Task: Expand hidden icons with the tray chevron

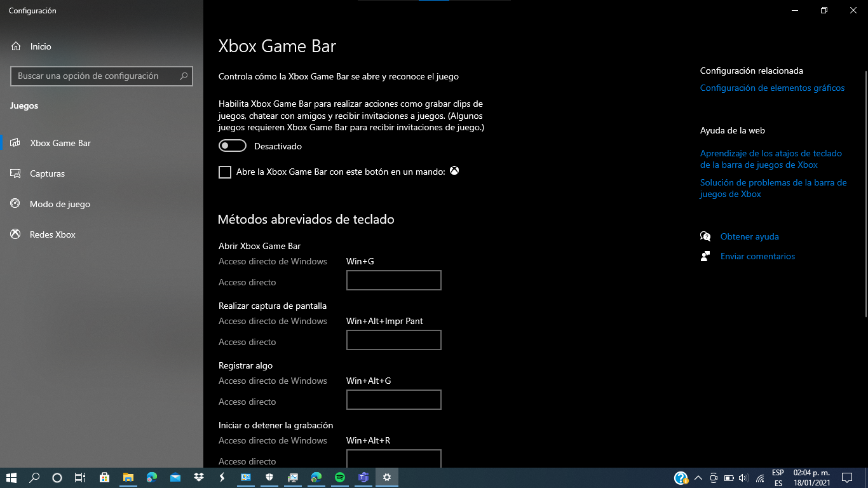Action: [x=698, y=477]
